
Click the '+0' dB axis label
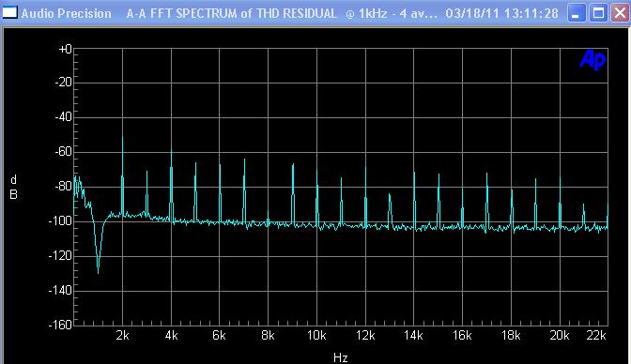pos(65,49)
